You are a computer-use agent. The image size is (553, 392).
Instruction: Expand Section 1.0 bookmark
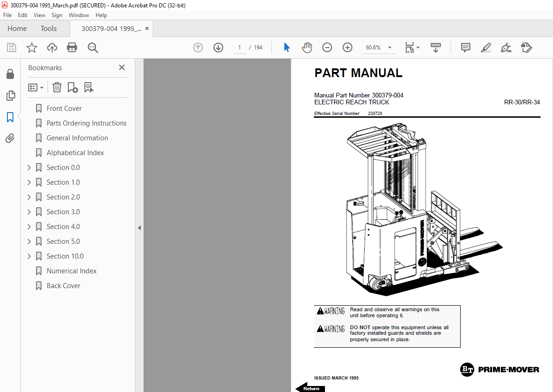29,182
